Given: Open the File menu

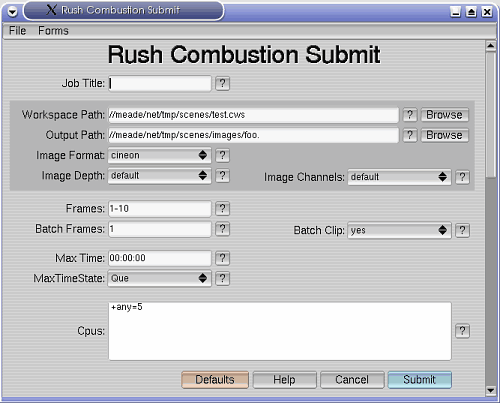Looking at the screenshot, I should tap(18, 31).
